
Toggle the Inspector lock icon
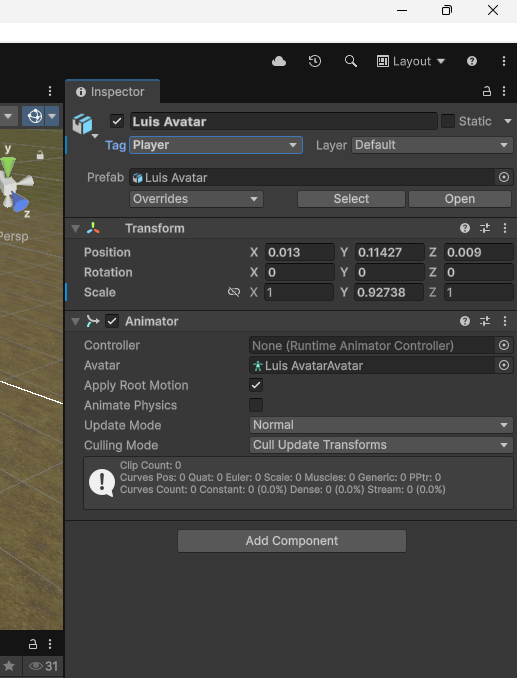[487, 91]
